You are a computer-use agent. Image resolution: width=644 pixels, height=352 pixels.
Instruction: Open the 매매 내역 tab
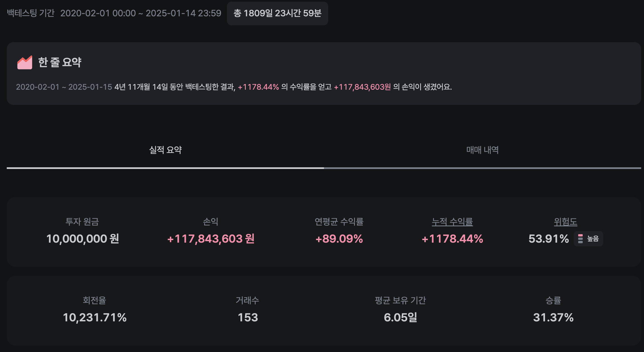click(x=482, y=150)
